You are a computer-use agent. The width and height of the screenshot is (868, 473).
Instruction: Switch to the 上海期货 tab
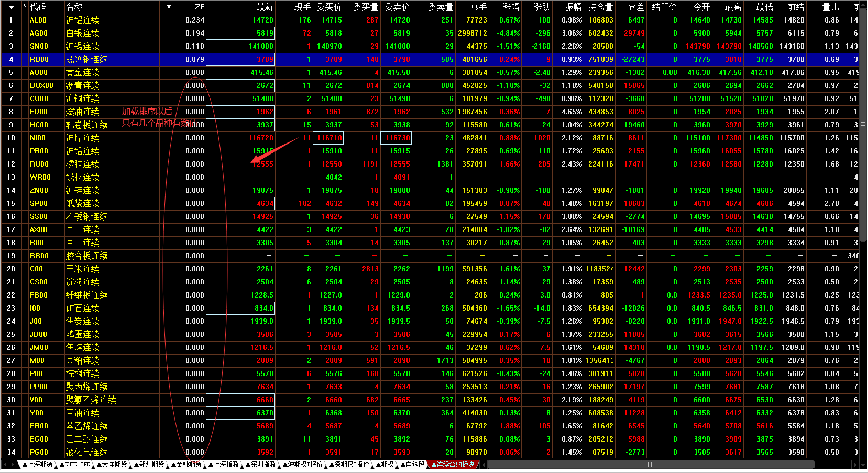click(x=37, y=464)
